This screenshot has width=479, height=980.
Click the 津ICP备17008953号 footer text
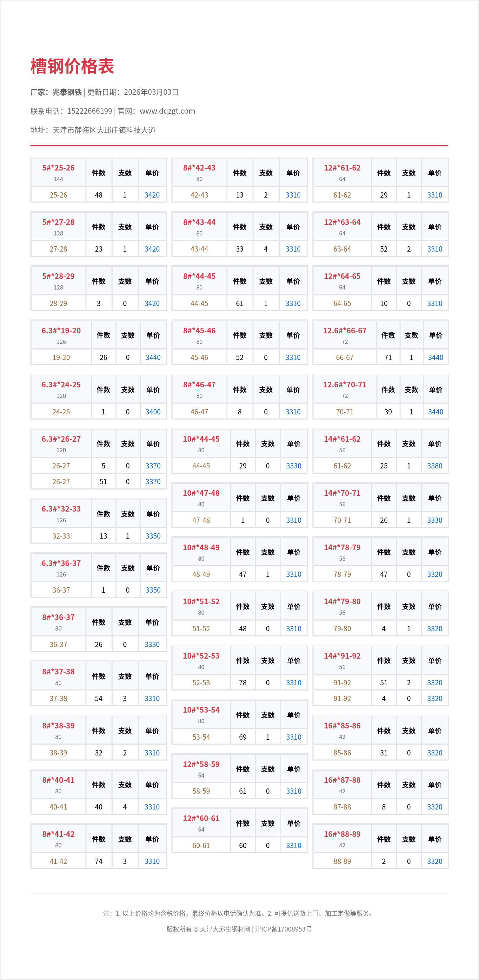(x=284, y=929)
